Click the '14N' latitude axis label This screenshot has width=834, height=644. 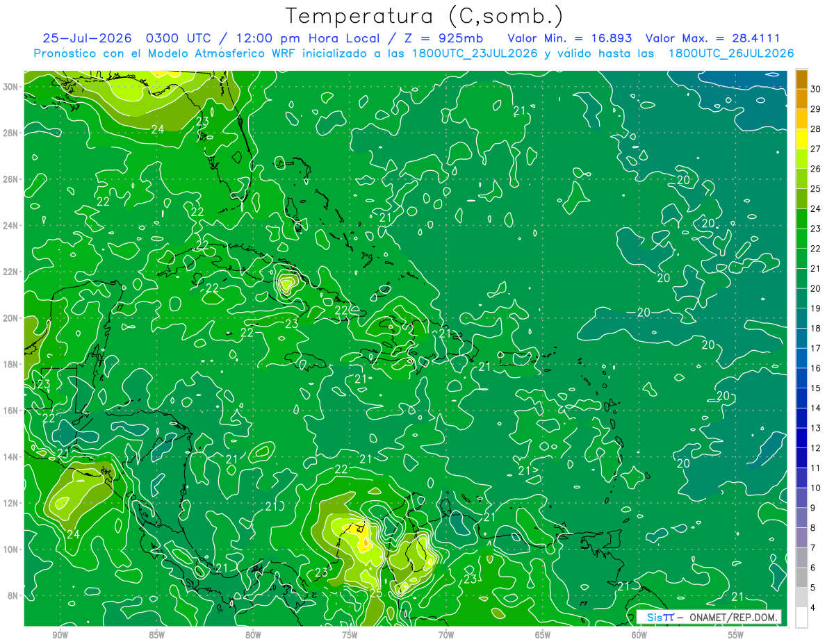pyautogui.click(x=12, y=456)
